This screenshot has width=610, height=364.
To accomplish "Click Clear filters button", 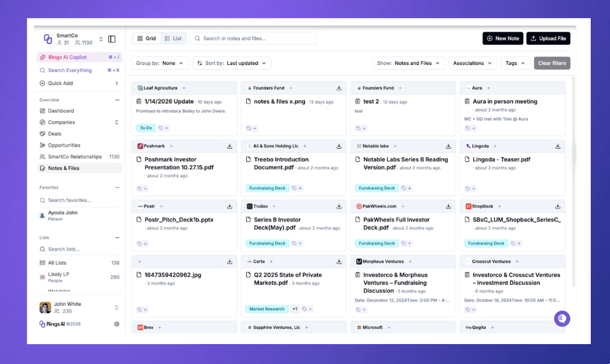I will point(552,63).
